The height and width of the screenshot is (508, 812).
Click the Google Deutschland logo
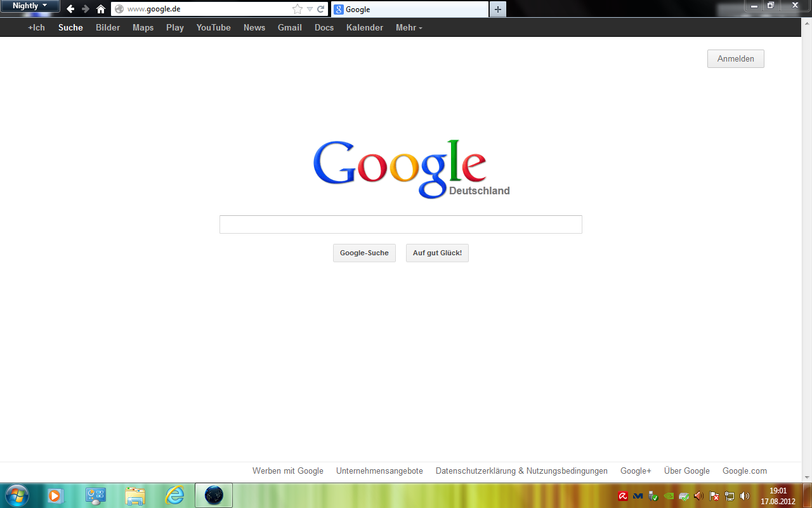tap(412, 169)
